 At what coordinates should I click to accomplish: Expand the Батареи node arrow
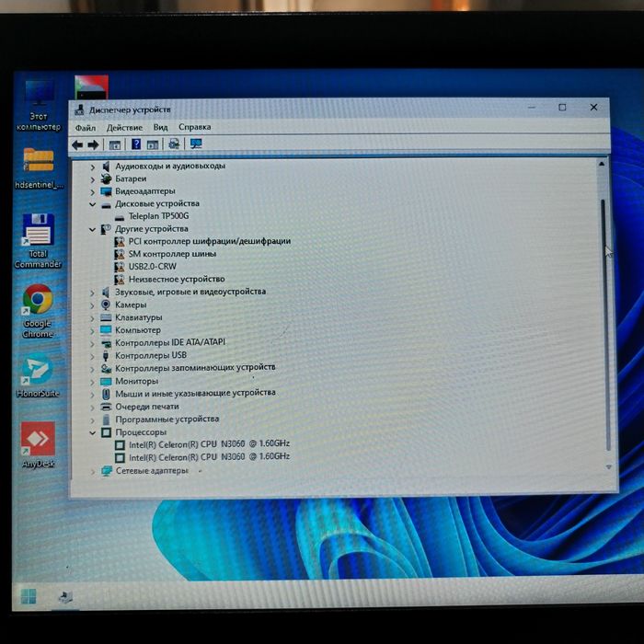click(x=92, y=179)
